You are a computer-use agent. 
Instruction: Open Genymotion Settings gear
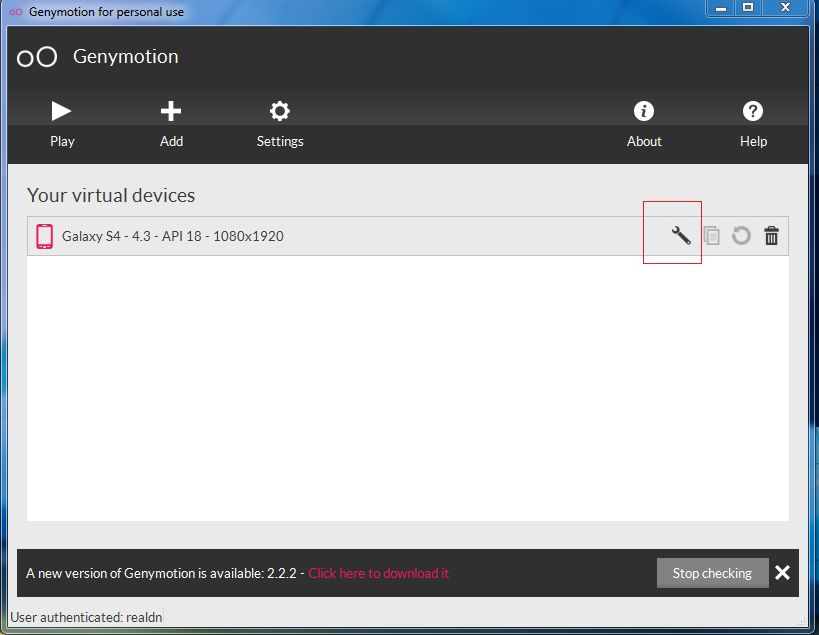point(280,124)
